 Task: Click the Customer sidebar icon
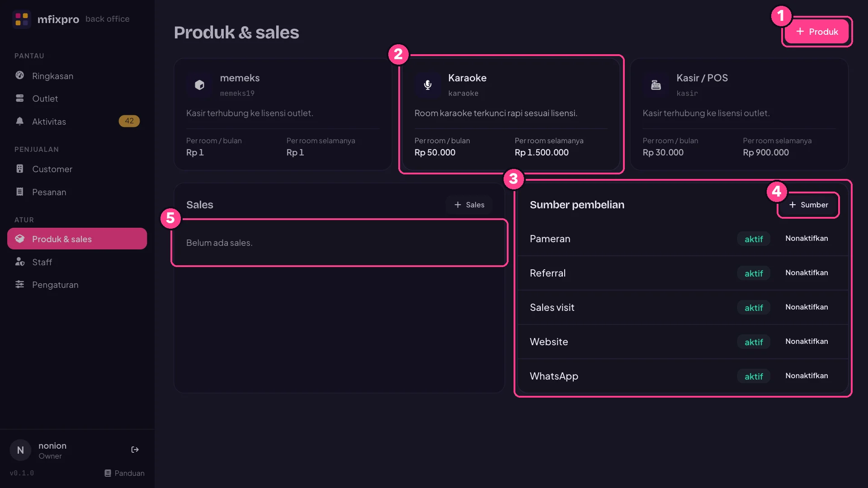point(19,169)
